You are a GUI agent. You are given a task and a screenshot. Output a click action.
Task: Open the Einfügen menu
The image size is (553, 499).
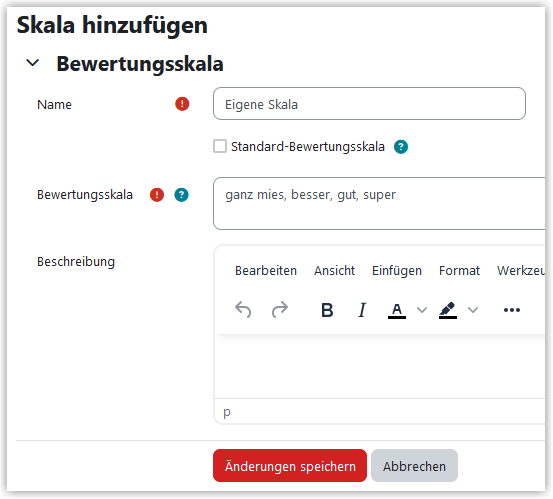pos(397,271)
